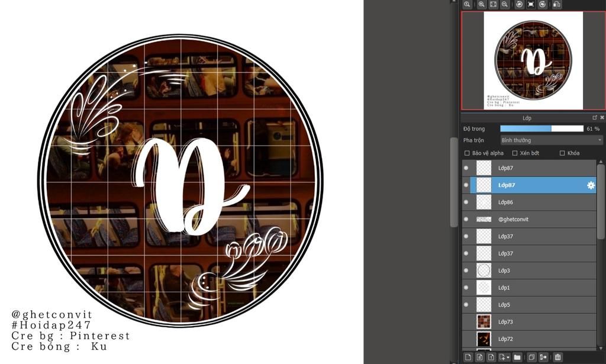Click the Lớp3 circle layer thumbnail
Image resolution: width=606 pixels, height=364 pixels.
[484, 270]
